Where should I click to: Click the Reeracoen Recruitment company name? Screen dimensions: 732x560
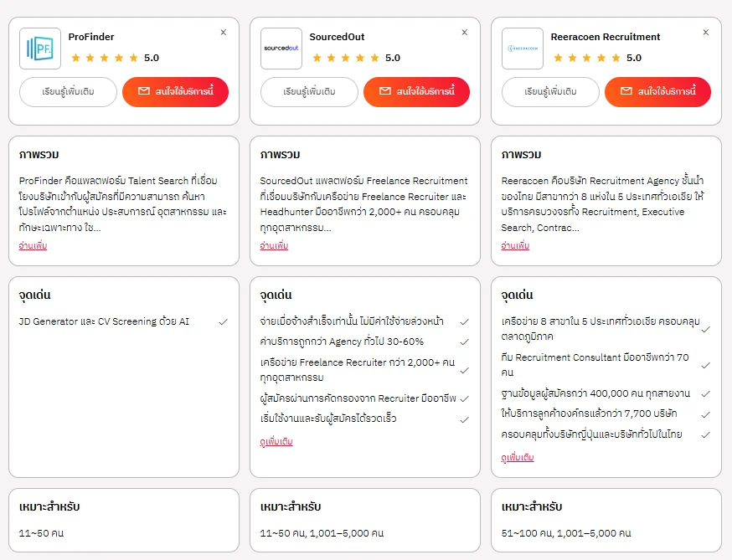605,37
